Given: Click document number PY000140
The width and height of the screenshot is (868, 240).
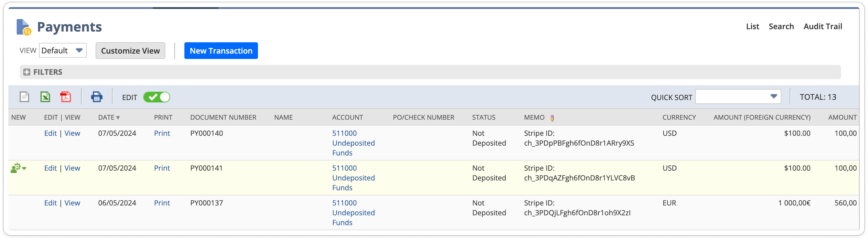Looking at the screenshot, I should coord(206,133).
